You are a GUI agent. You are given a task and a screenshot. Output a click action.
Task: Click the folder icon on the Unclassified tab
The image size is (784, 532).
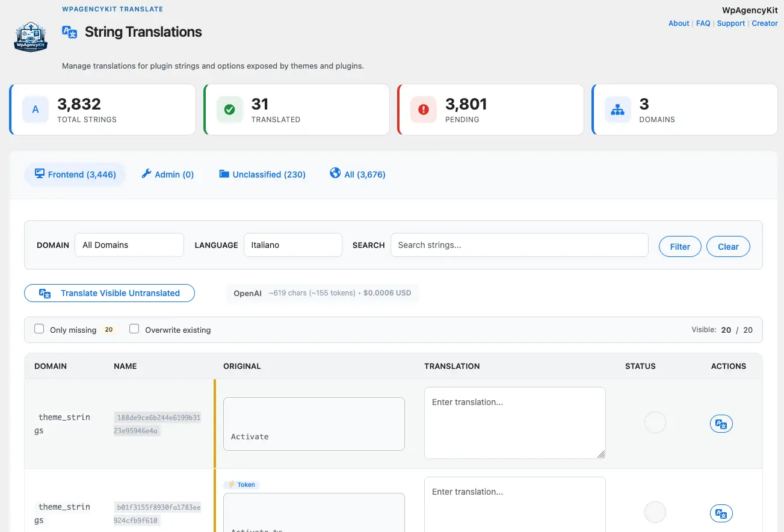(224, 174)
